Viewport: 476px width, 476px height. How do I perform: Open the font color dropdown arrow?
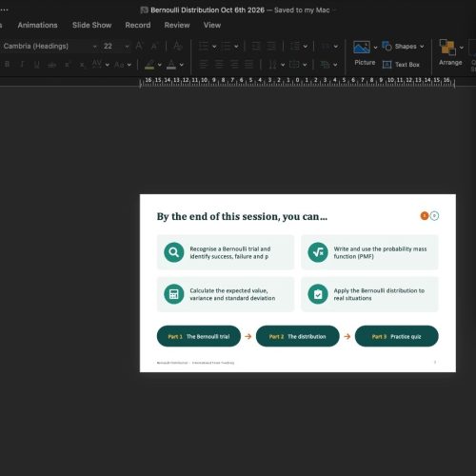click(182, 65)
